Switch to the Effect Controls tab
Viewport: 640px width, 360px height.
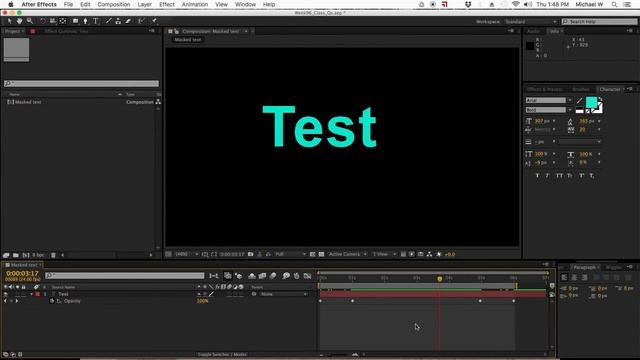click(66, 31)
